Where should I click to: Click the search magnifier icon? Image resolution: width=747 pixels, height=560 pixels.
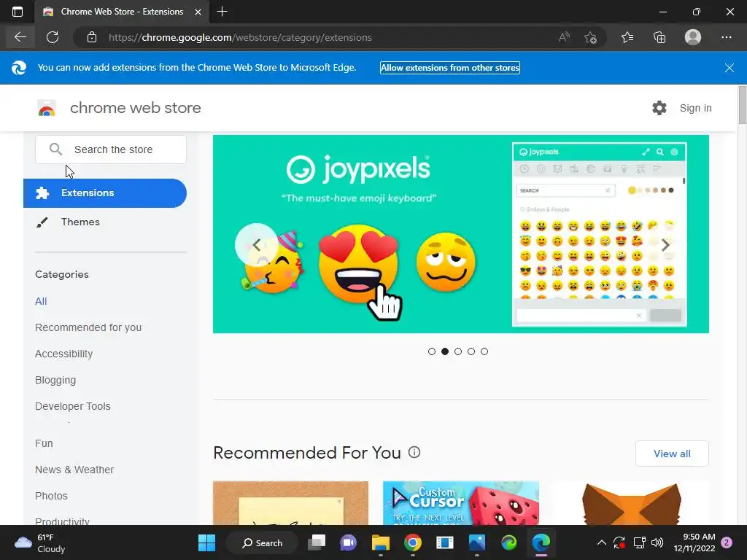point(55,149)
